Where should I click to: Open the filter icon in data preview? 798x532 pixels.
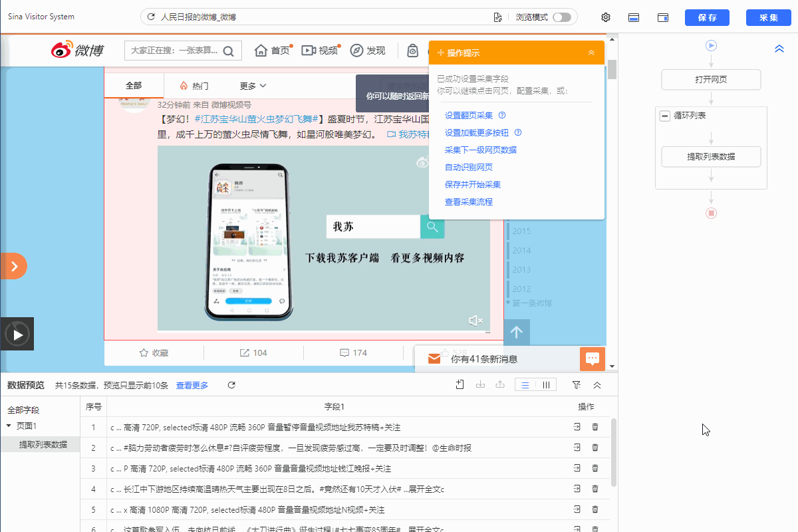577,385
